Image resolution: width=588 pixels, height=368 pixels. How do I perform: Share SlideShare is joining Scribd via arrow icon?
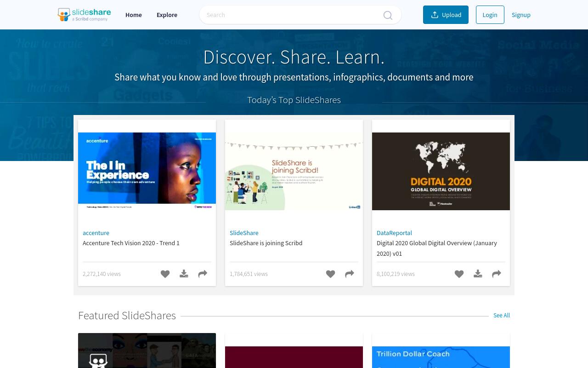click(350, 274)
